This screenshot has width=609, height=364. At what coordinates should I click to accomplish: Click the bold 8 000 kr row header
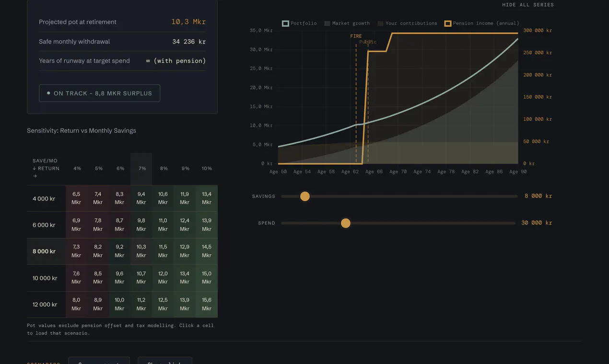(x=46, y=251)
